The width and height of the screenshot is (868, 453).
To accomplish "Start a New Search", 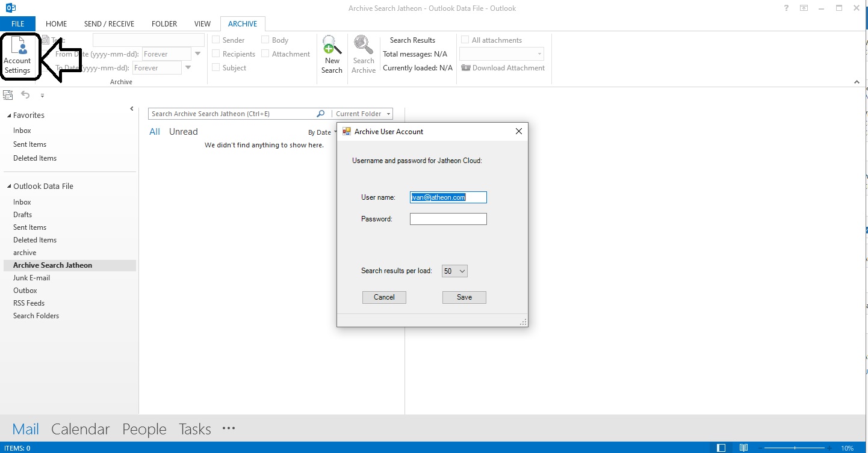I will click(332, 56).
